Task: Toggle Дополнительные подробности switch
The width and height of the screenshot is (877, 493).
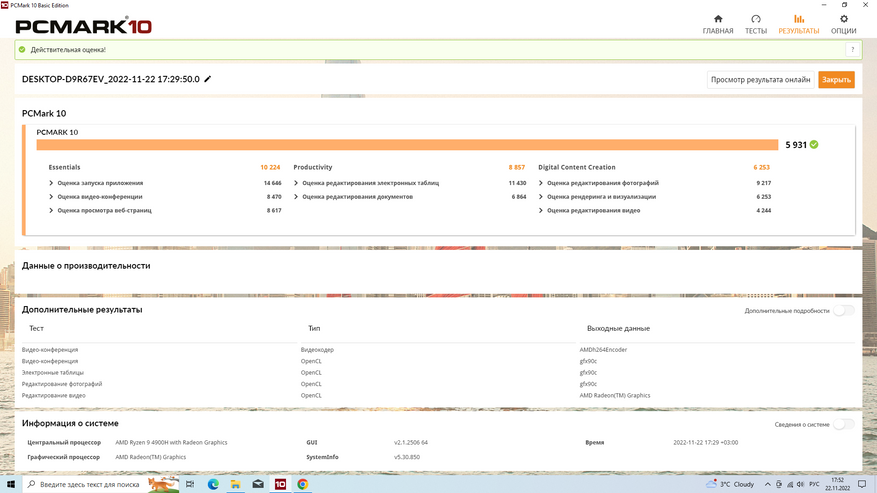Action: point(843,311)
